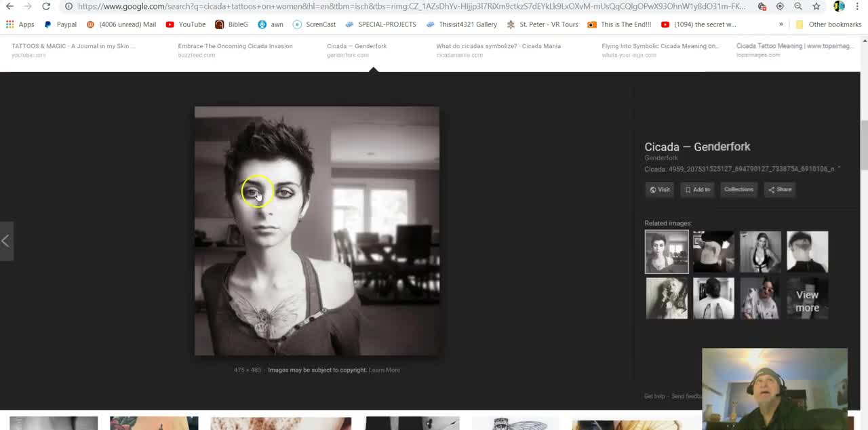Click the Cicada — Genderfork title
The image size is (868, 430).
pos(697,146)
